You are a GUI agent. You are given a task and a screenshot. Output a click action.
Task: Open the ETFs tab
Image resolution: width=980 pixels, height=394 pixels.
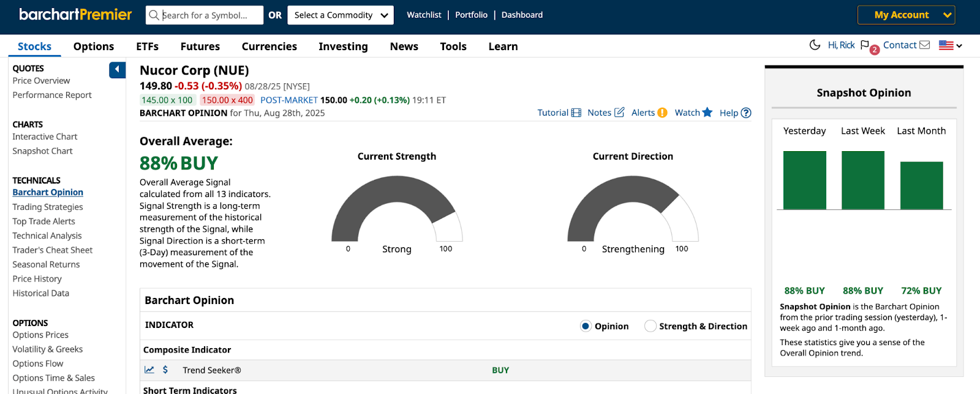click(147, 46)
